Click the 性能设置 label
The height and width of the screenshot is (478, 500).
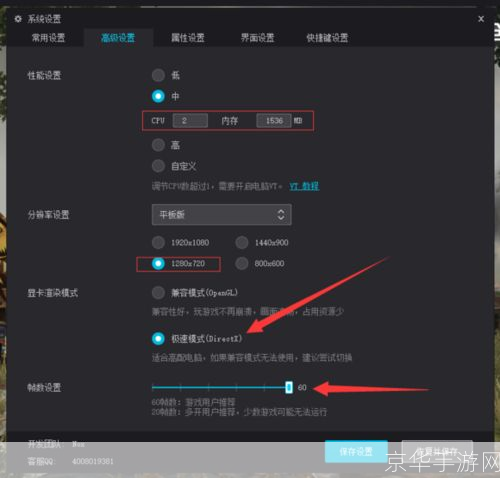coord(44,75)
